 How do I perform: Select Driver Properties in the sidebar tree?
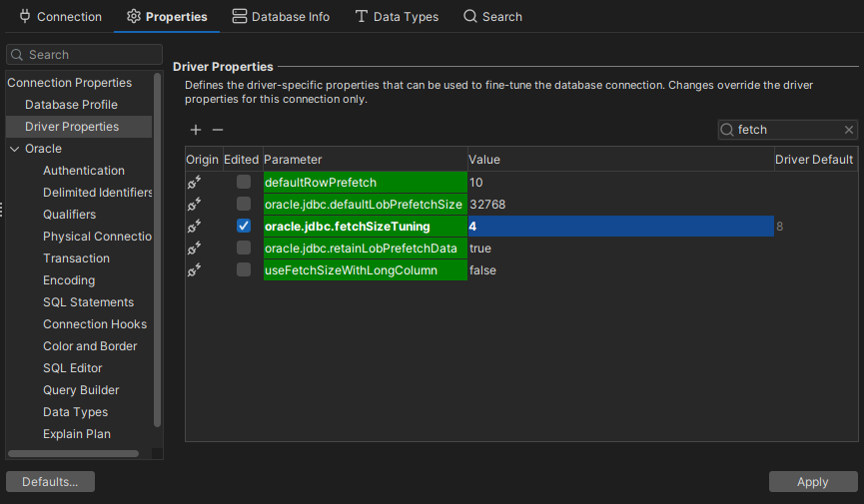click(x=72, y=127)
